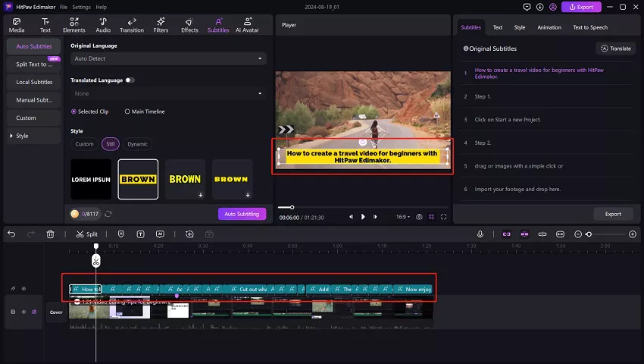Toggle the player grid overlay
This screenshot has width=644, height=364.
coord(431,217)
